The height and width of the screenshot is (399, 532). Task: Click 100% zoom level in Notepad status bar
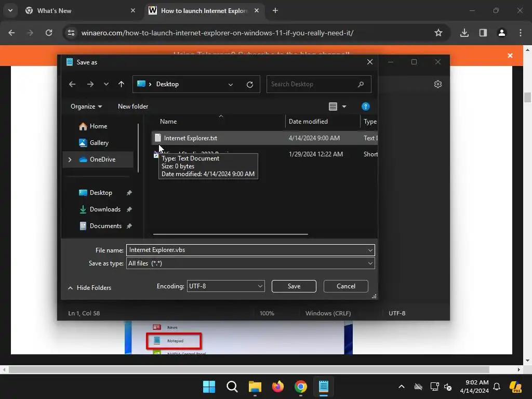tap(267, 313)
